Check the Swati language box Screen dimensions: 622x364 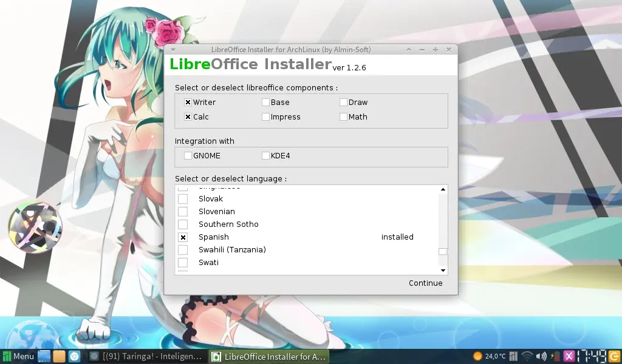coord(182,263)
